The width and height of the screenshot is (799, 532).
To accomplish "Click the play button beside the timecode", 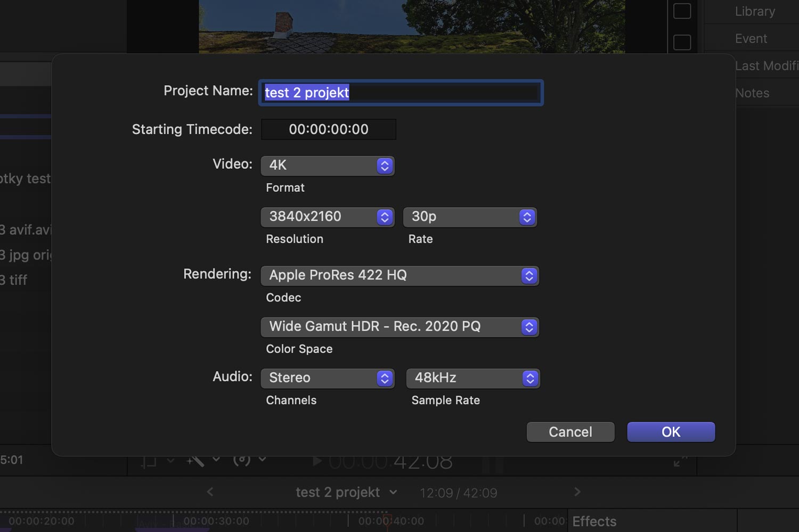I will [x=317, y=461].
